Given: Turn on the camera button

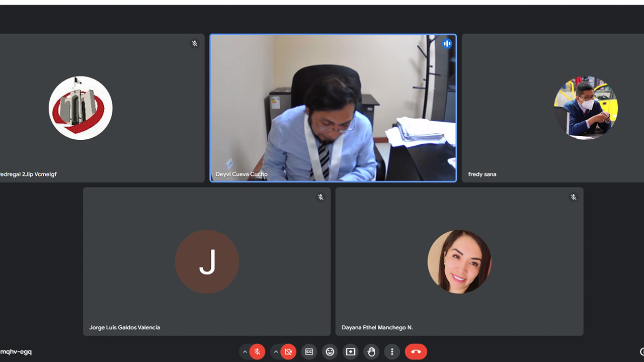Looking at the screenshot, I should coord(288,352).
